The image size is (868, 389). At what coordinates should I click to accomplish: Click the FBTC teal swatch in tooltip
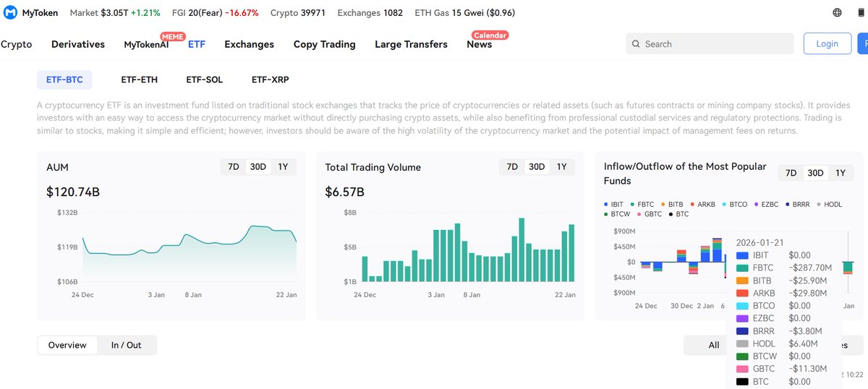741,268
